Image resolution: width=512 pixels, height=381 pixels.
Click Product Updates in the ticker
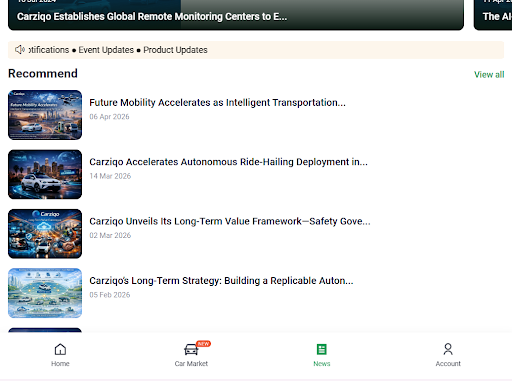pos(175,50)
